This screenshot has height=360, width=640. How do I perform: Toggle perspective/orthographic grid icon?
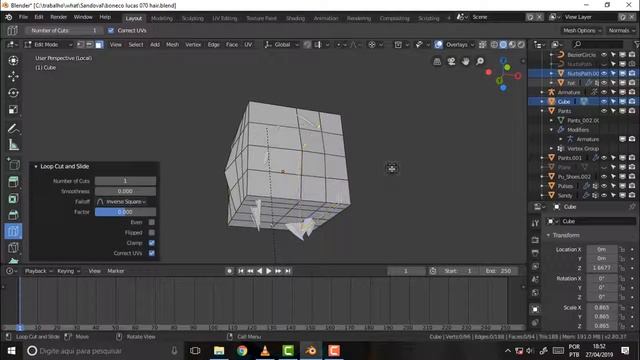coord(437,61)
